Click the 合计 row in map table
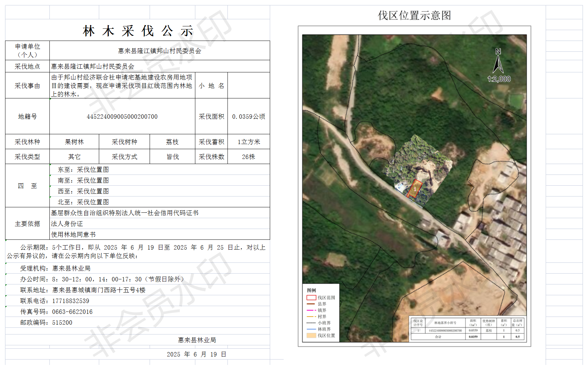This screenshot has width=588, height=370. coord(467,337)
